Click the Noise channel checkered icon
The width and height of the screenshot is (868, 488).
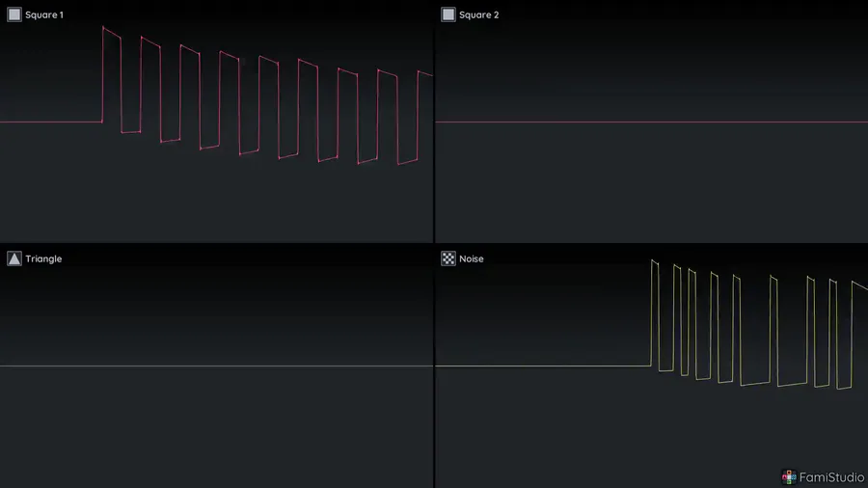(x=448, y=258)
